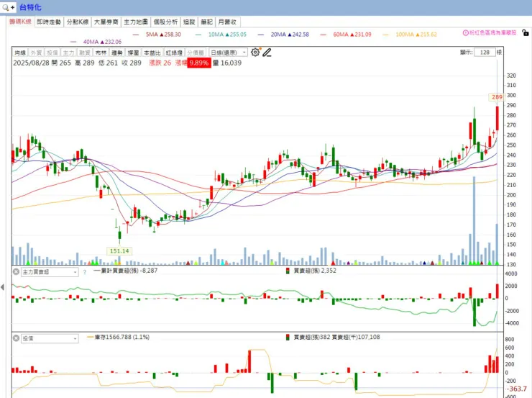This screenshot has height=398, width=532.
Task: Open the 投信 indicator panel dropdown
Action: pyautogui.click(x=50, y=338)
